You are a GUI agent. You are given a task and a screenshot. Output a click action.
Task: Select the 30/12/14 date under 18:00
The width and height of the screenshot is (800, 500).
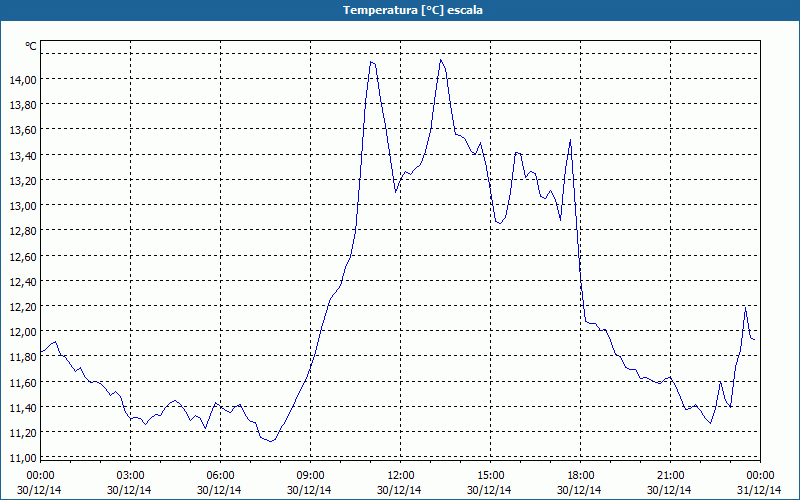click(x=579, y=490)
